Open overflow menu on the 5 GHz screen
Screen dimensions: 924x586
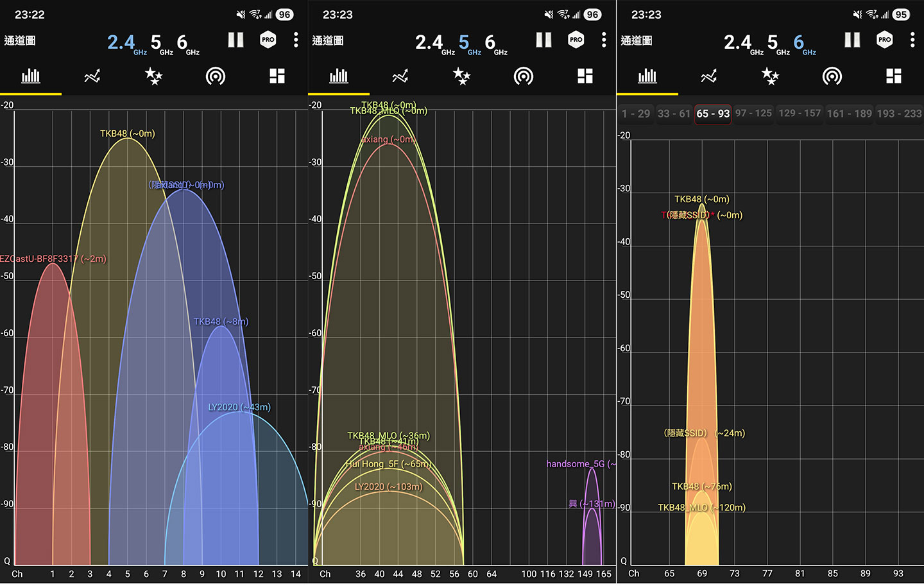(x=604, y=40)
